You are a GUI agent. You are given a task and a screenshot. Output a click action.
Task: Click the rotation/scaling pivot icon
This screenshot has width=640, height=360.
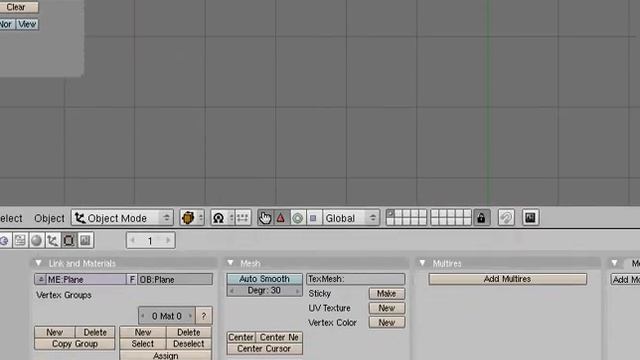click(x=219, y=218)
